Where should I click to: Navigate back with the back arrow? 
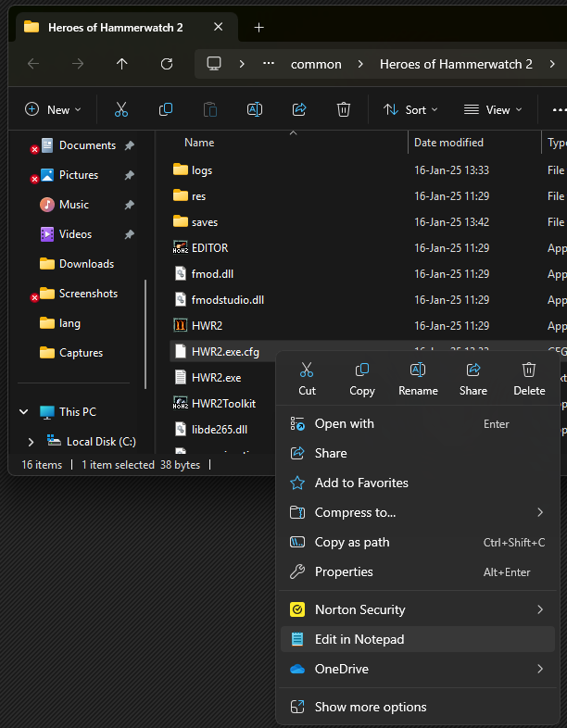pos(33,64)
